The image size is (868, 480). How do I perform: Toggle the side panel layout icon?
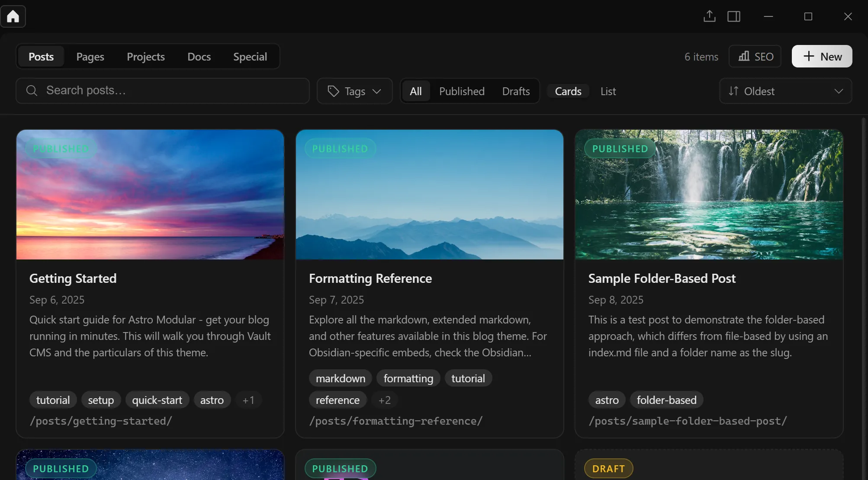[734, 16]
